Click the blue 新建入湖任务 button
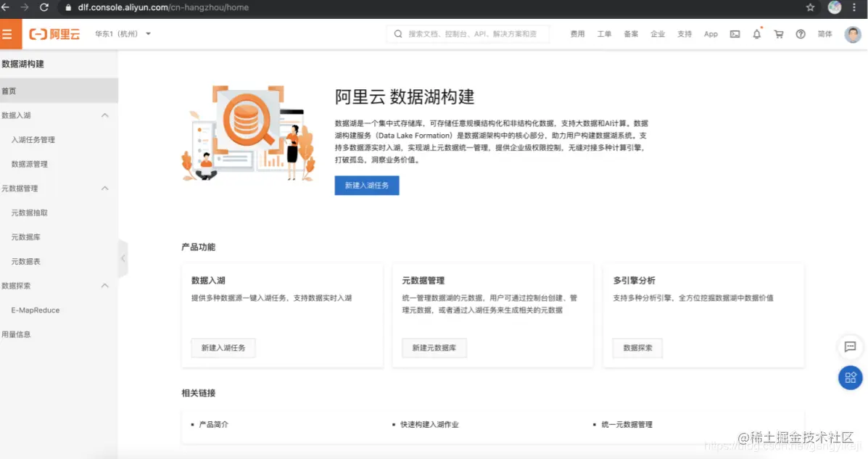This screenshot has width=868, height=459. 366,186
